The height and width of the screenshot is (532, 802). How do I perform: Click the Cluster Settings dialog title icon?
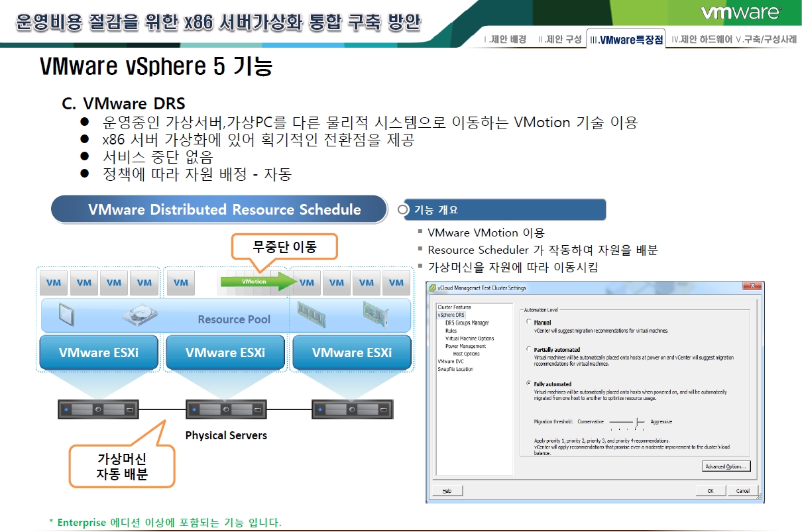tap(433, 288)
